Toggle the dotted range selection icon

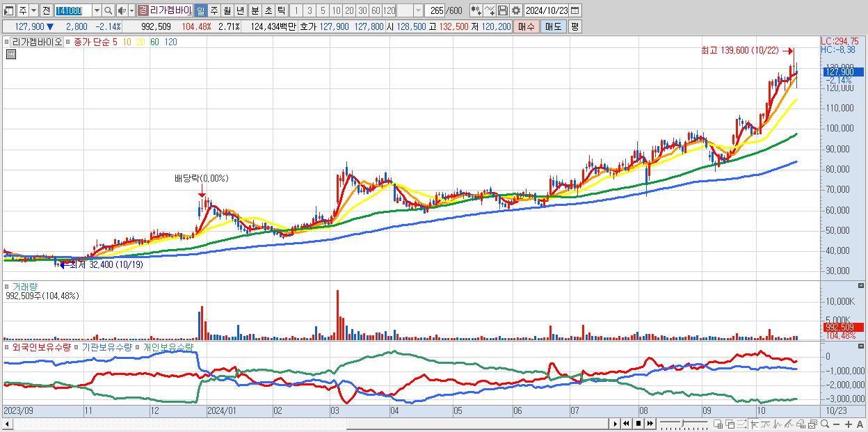click(x=741, y=424)
